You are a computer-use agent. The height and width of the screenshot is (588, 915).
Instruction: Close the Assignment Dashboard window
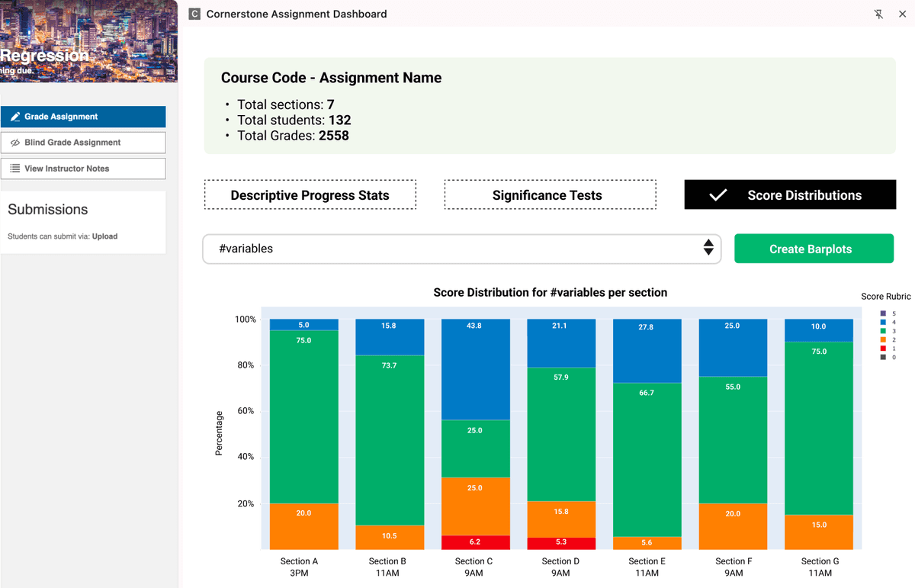pyautogui.click(x=903, y=14)
